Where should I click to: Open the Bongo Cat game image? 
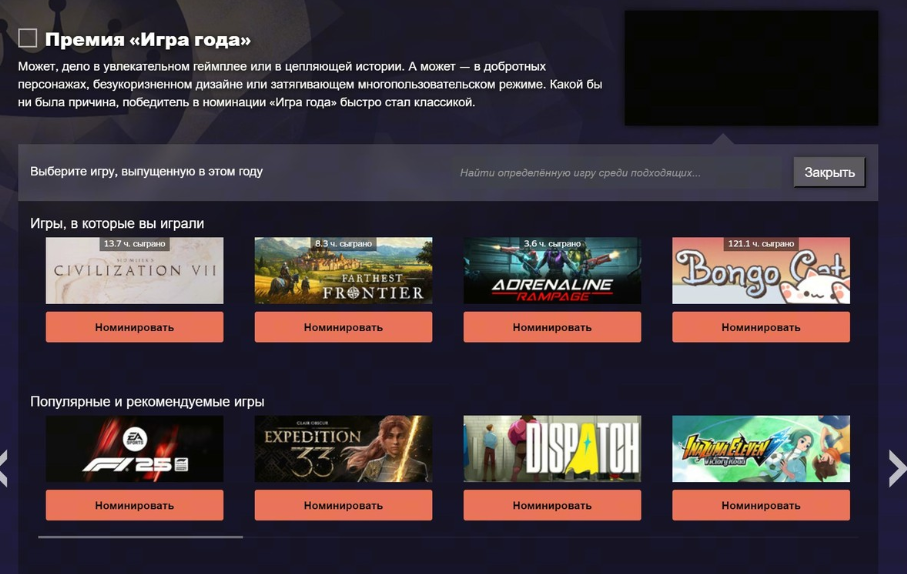pyautogui.click(x=761, y=270)
